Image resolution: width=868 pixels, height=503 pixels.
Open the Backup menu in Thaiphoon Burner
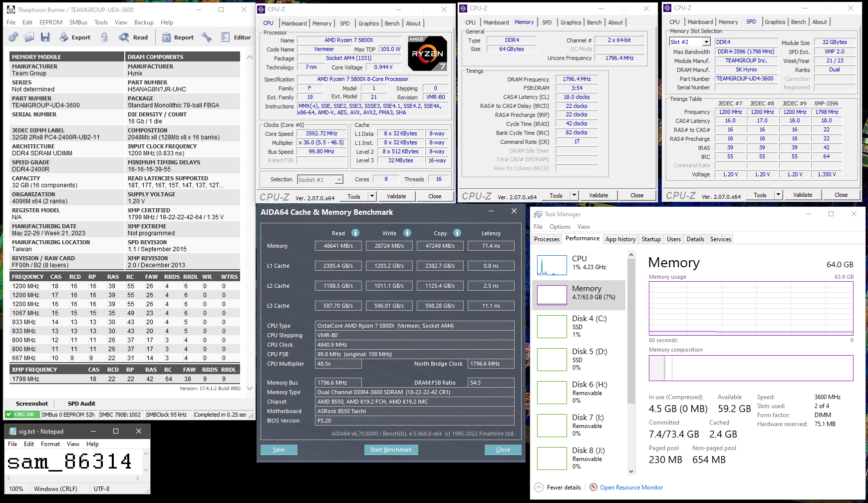144,22
